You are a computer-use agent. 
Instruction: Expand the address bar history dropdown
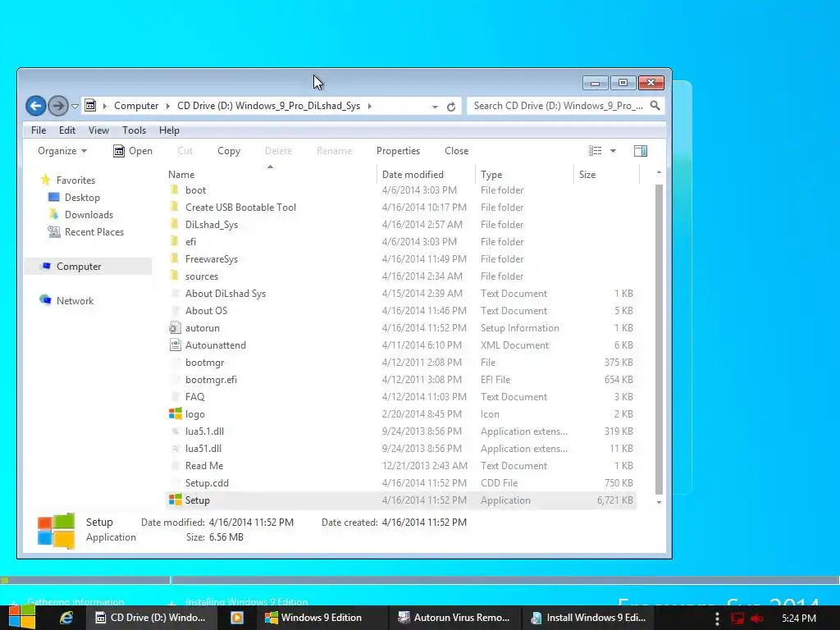[x=435, y=107]
